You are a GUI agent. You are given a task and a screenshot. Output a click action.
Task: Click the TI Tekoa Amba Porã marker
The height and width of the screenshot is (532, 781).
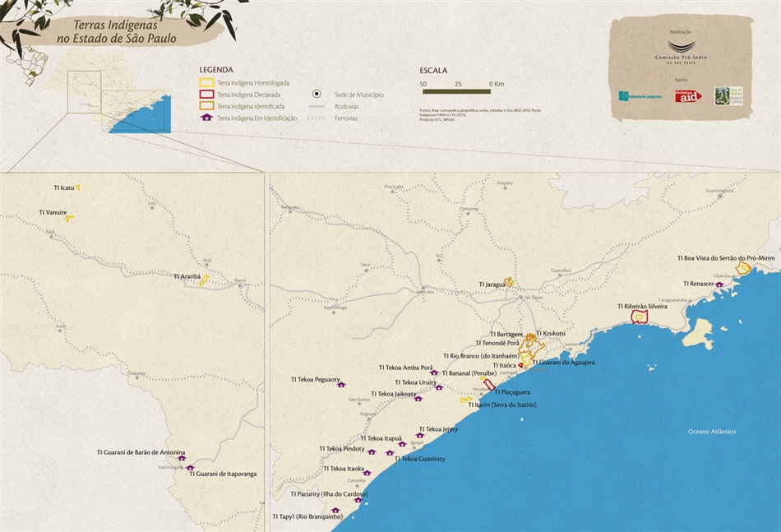[434, 372]
